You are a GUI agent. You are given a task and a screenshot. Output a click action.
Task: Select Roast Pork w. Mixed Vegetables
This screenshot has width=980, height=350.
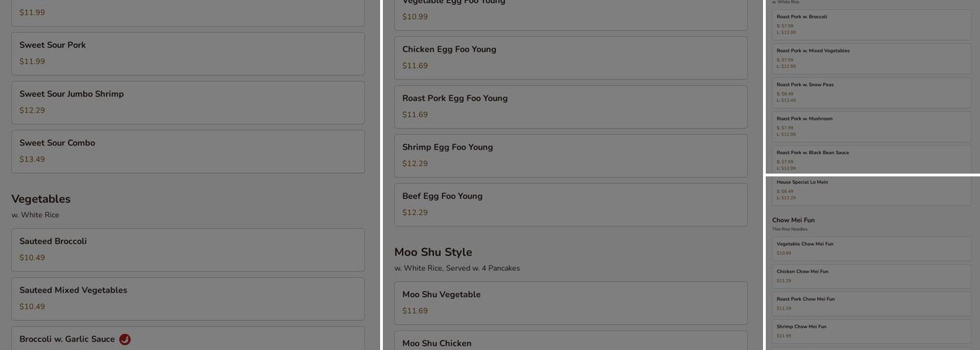(x=871, y=58)
